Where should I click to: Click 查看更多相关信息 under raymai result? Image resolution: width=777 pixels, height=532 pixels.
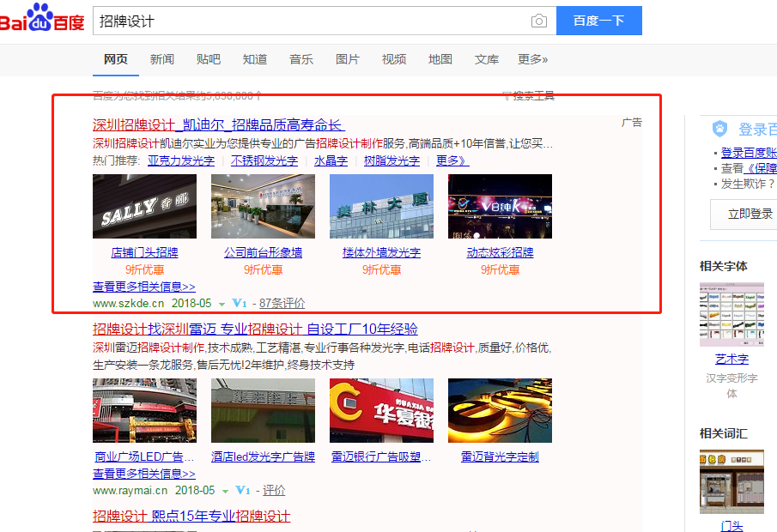click(143, 474)
